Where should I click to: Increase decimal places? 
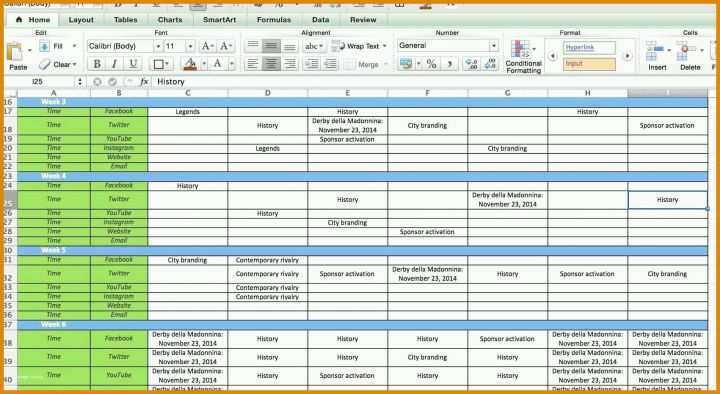click(x=472, y=64)
